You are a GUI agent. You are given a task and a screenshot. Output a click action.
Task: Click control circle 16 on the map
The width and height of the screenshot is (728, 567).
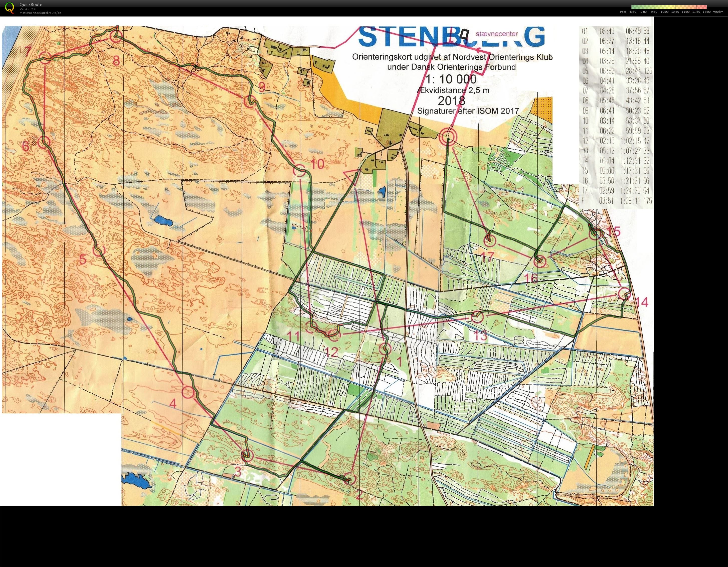pyautogui.click(x=540, y=261)
